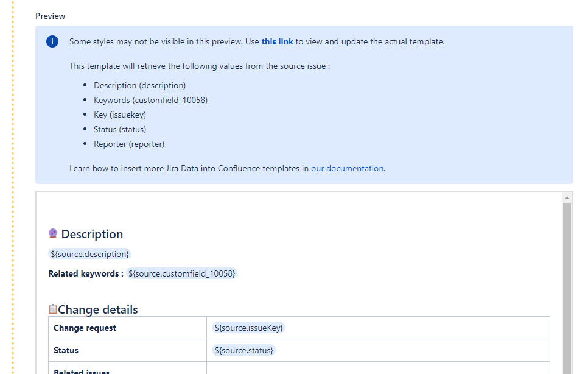This screenshot has height=374, width=588.
Task: Click the crystal ball icon beside Description heading
Action: click(53, 233)
